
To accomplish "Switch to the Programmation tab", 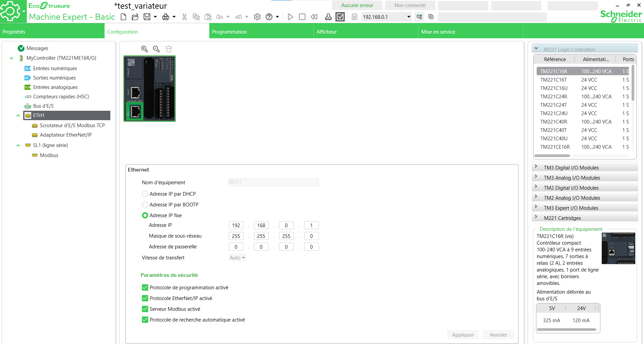I will click(229, 32).
